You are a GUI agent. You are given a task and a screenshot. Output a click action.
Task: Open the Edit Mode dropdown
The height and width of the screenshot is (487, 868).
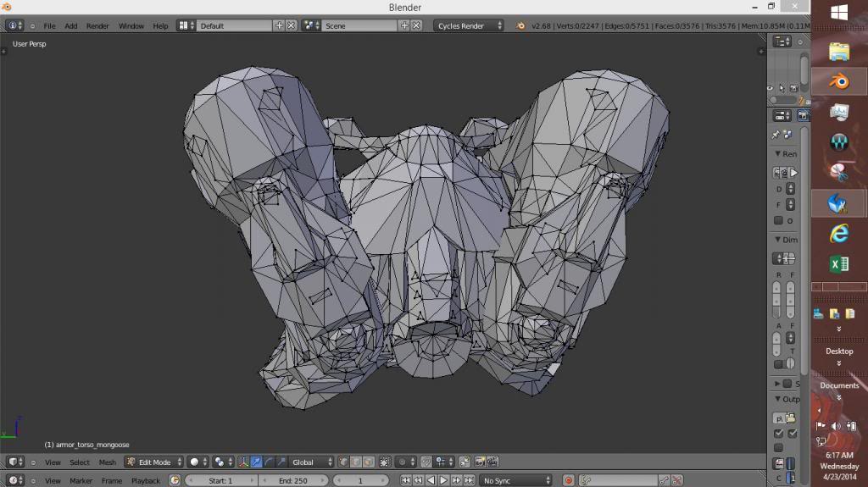coord(153,462)
